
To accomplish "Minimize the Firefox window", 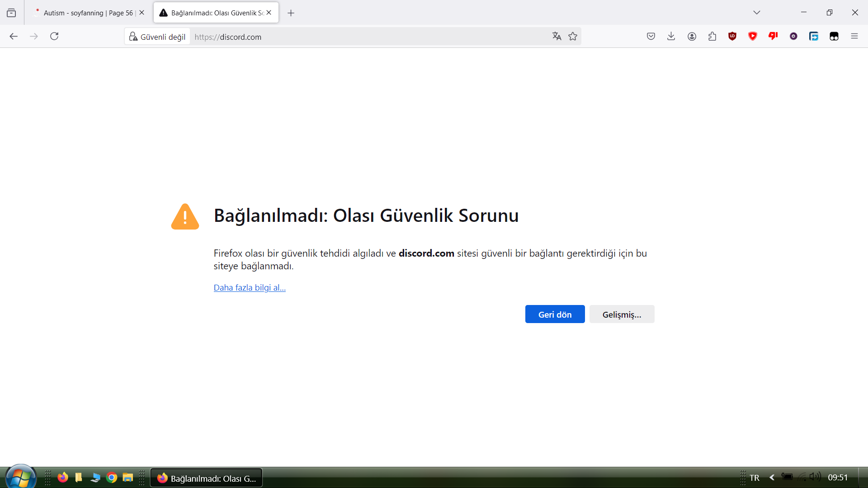I will [804, 13].
